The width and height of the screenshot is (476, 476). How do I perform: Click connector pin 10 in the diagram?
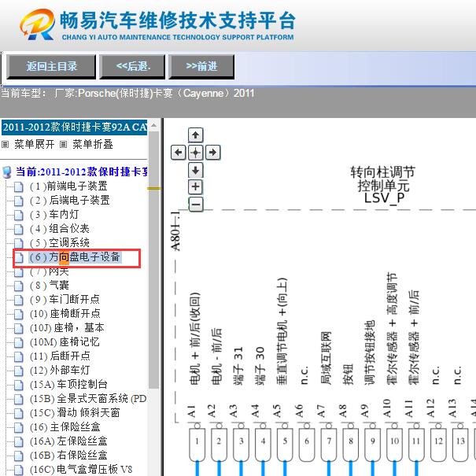coord(395,443)
